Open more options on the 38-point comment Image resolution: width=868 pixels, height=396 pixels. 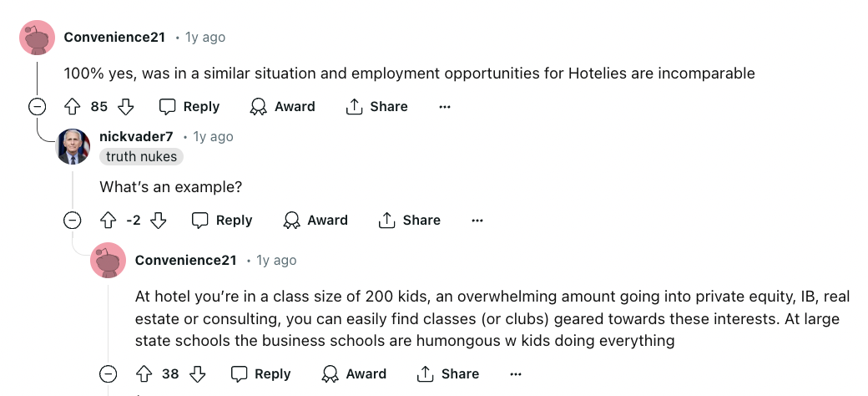coord(516,374)
